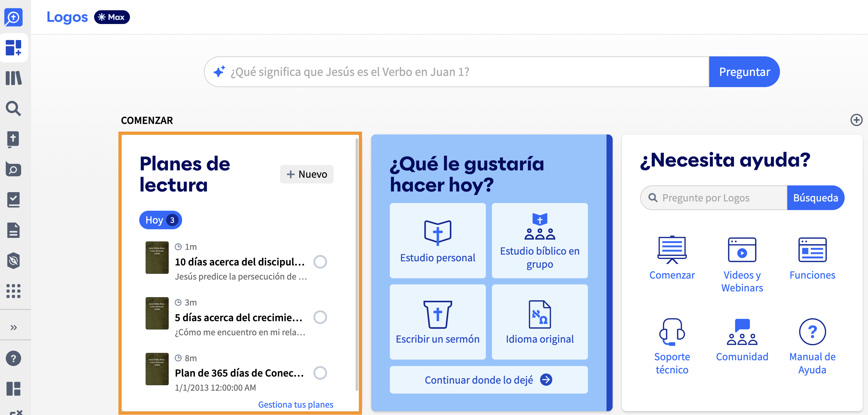868x415 pixels.
Task: Open the Search magnifier in sidebar
Action: pos(13,108)
